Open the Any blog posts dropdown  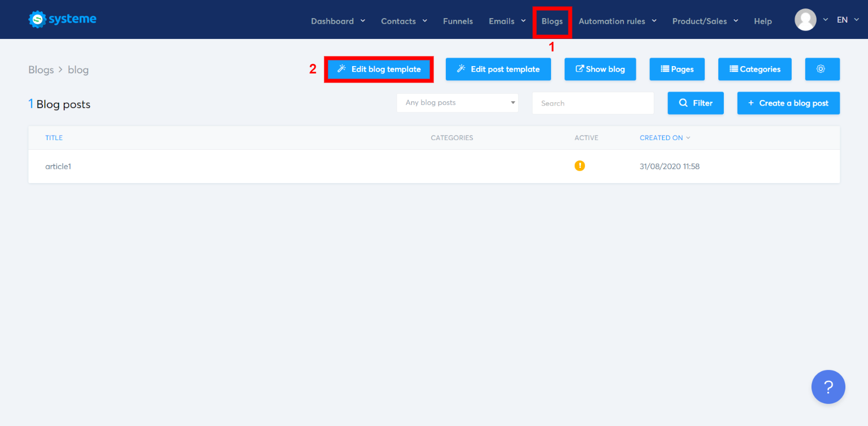tap(457, 103)
